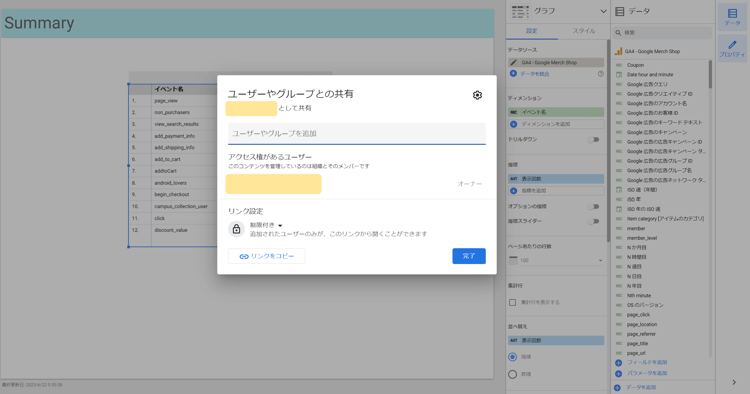Open rows per page 100 dropdown
The image size is (750, 394).
click(556, 261)
